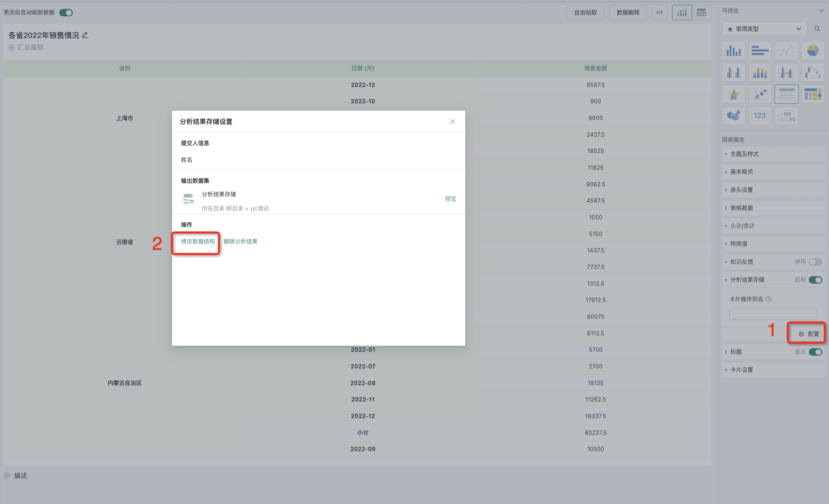Select the grouped comparison bar chart icon

click(734, 72)
